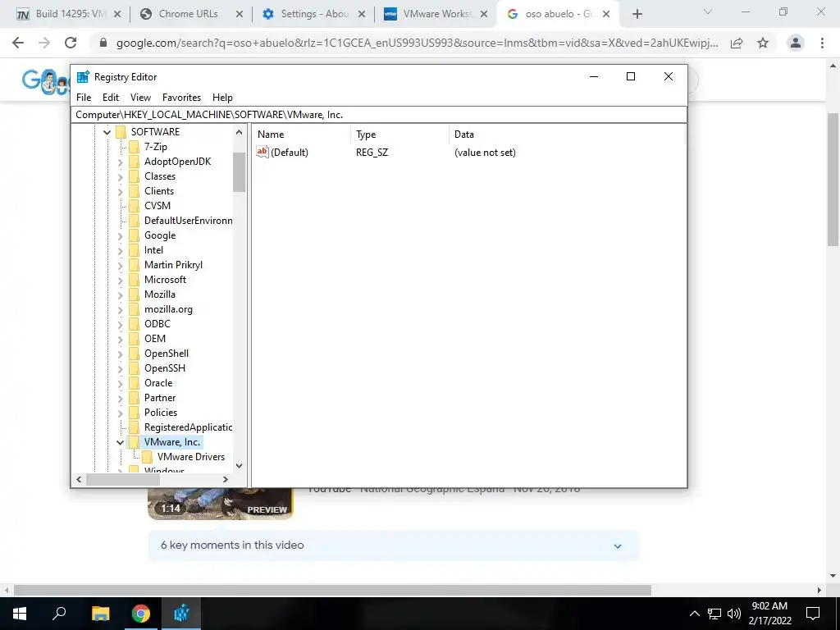This screenshot has width=840, height=630.
Task: Click the REG_SZ type cell
Action: tap(372, 153)
